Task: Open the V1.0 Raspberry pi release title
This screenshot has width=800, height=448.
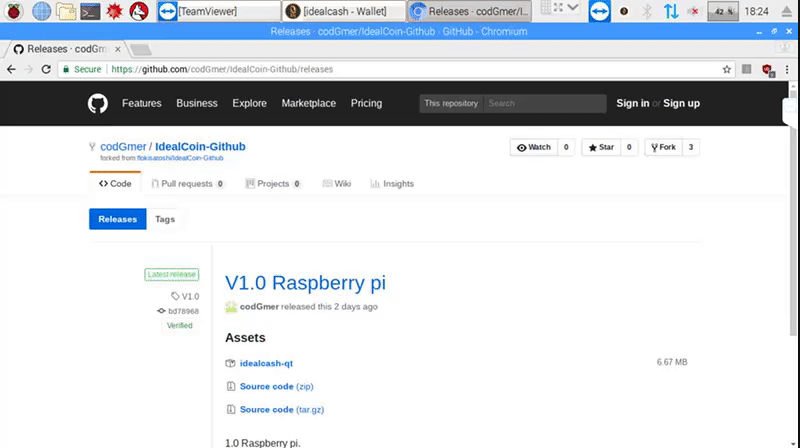Action: click(305, 283)
